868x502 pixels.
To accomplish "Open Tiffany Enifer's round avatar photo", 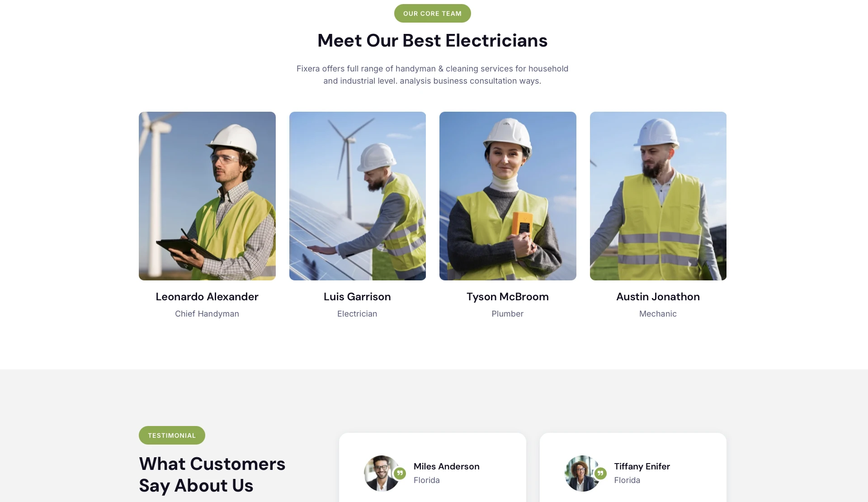I will (x=583, y=474).
